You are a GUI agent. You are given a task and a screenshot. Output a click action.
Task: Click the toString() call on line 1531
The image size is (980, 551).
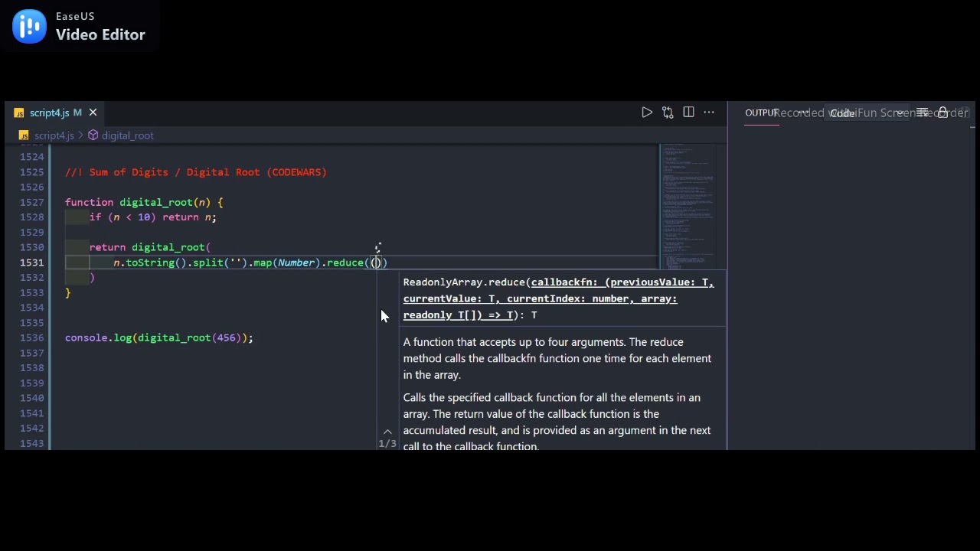click(x=156, y=262)
